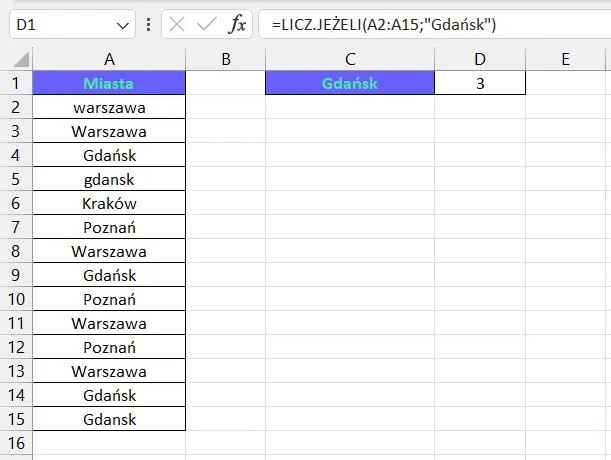Click Select All corner triangle
The image size is (611, 460).
[16, 59]
